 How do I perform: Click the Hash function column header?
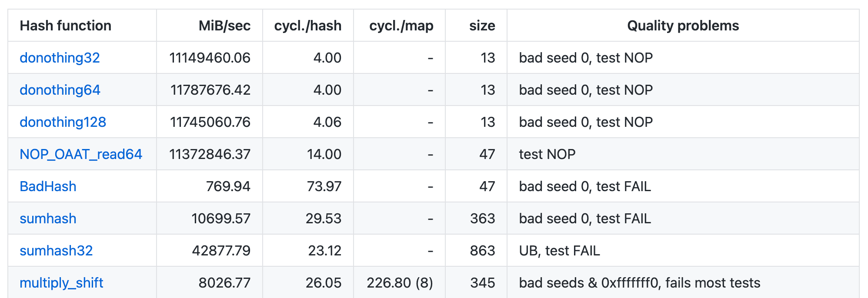pyautogui.click(x=66, y=26)
